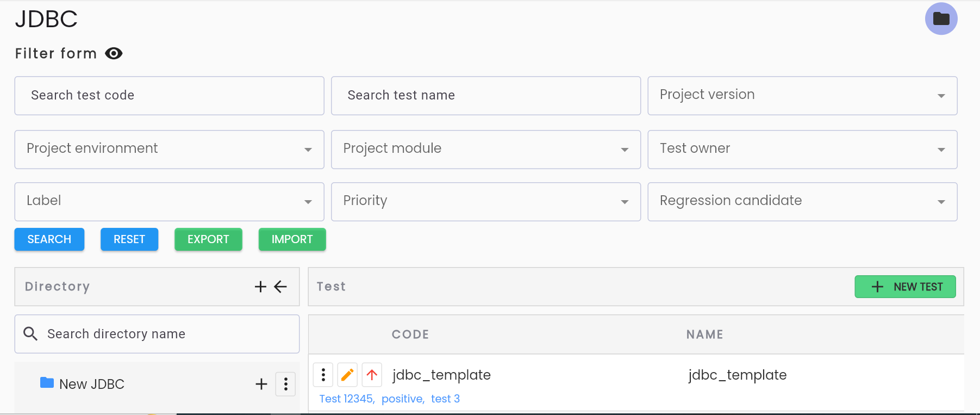Create a new test with NEW TEST button

click(x=906, y=287)
